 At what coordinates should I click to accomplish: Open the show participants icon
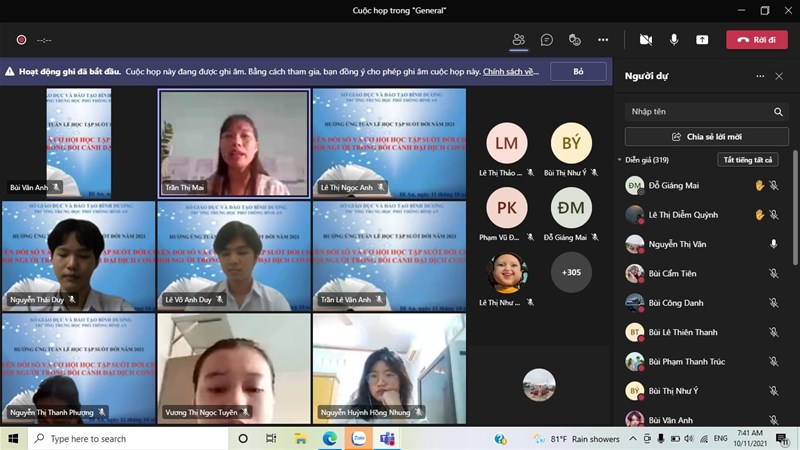point(518,39)
